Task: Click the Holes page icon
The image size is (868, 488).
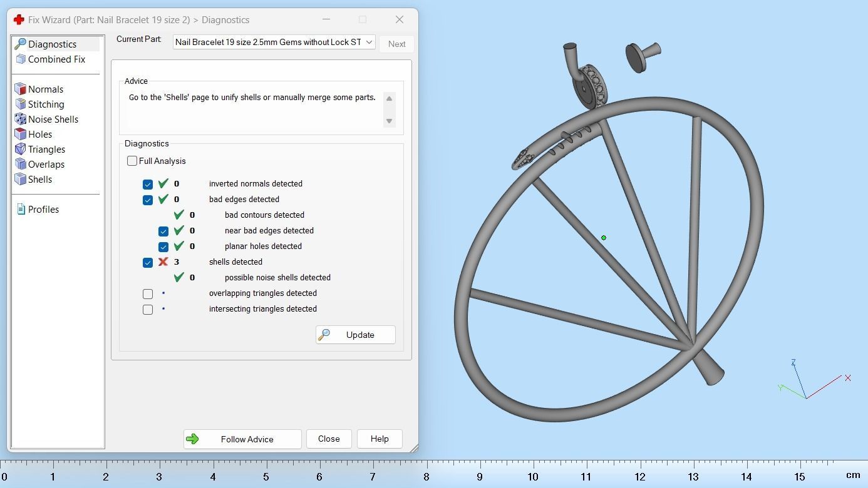Action: pos(20,134)
